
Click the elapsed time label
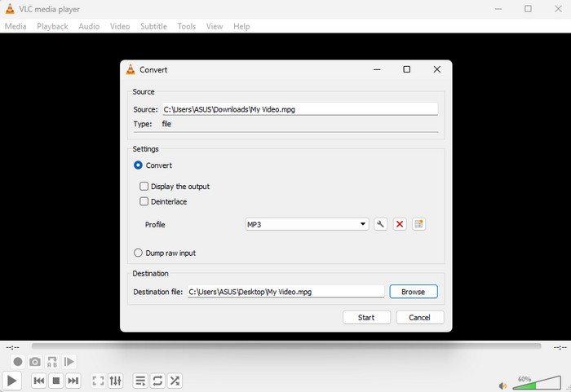click(13, 348)
